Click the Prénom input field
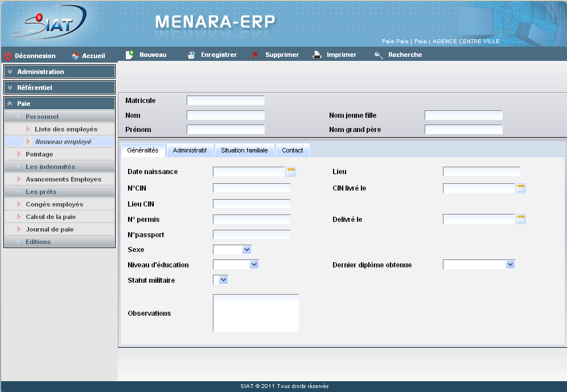567x392 pixels. click(225, 129)
